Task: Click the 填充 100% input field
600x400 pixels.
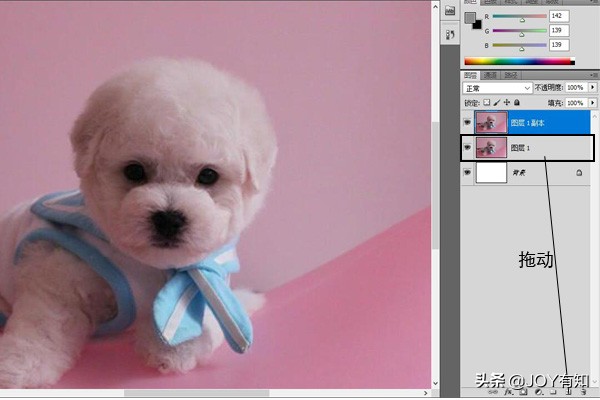Action: tap(576, 103)
